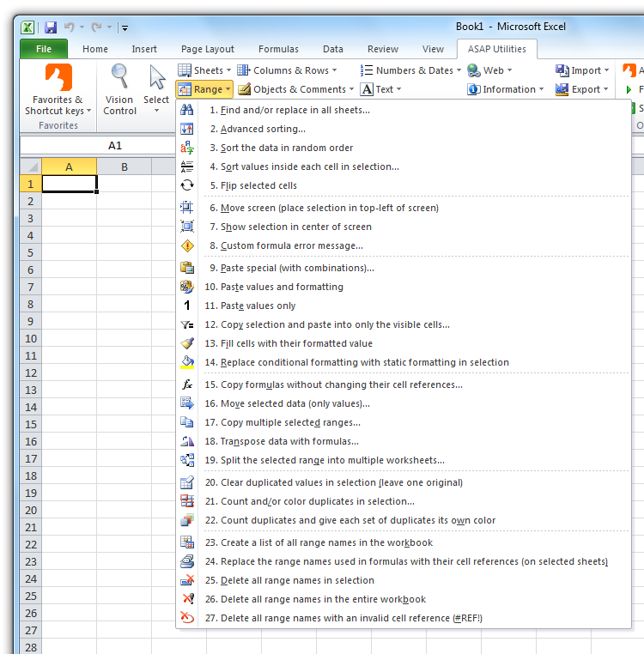Expand the Text dropdown menu
This screenshot has height=654, width=644.
pyautogui.click(x=380, y=89)
